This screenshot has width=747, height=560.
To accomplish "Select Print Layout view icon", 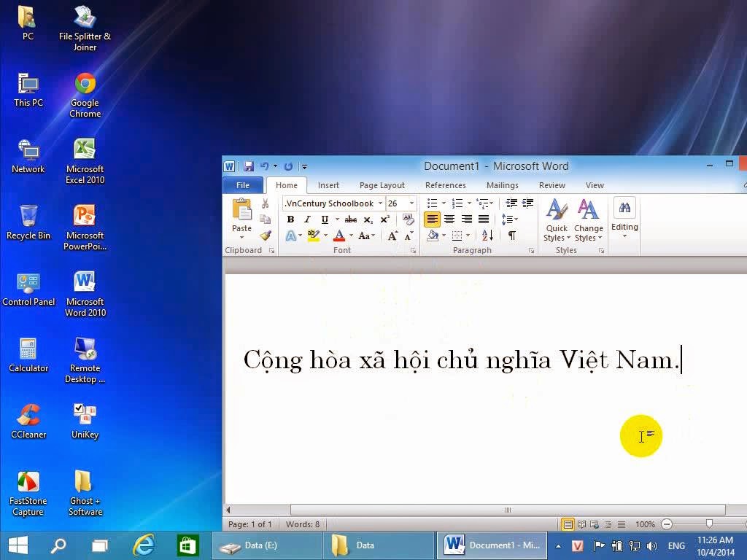I will [x=568, y=524].
